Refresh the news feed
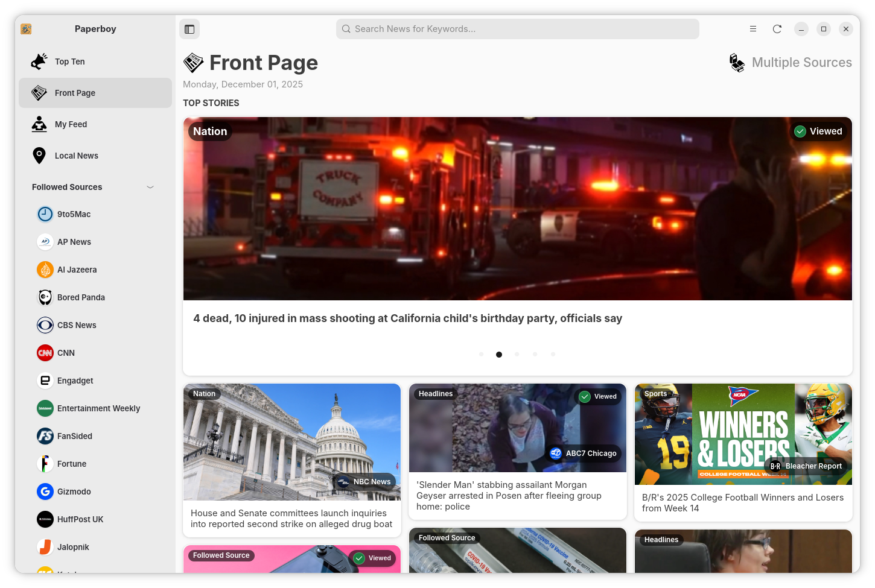Screen dimensions: 875x588 777,28
